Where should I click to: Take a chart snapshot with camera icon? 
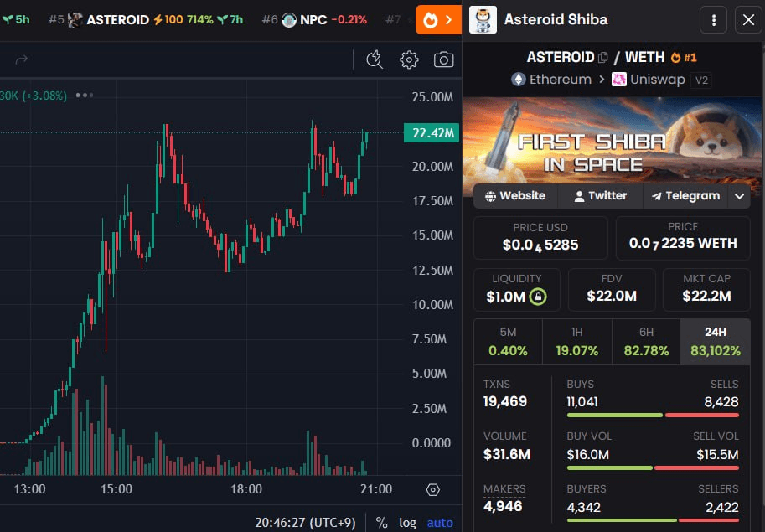pyautogui.click(x=443, y=59)
